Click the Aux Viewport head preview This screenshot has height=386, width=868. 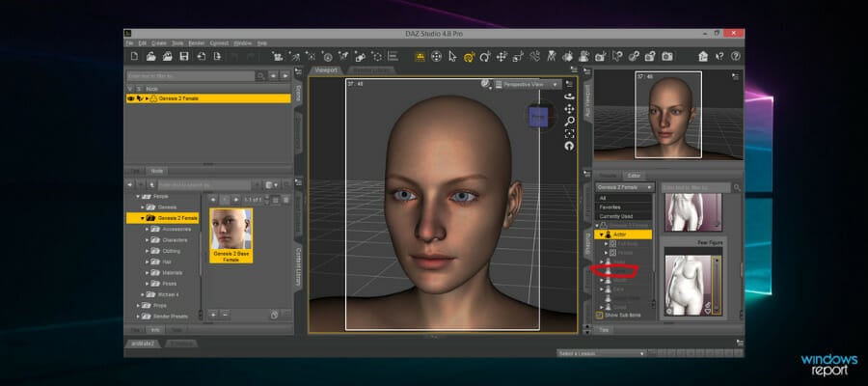(x=668, y=114)
